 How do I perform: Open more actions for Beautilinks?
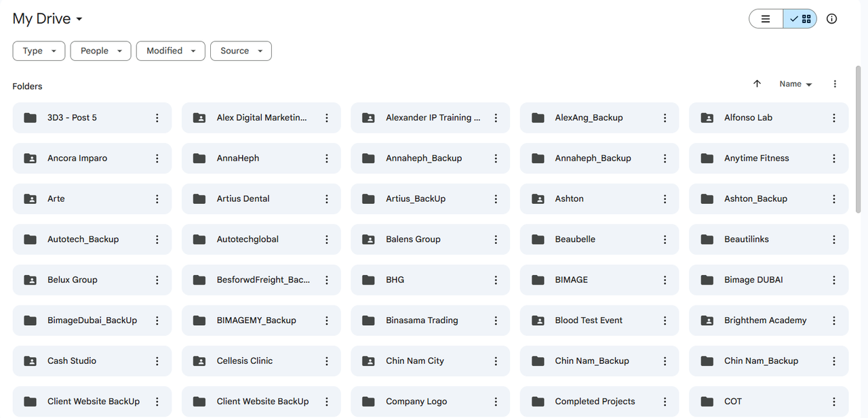[834, 240]
